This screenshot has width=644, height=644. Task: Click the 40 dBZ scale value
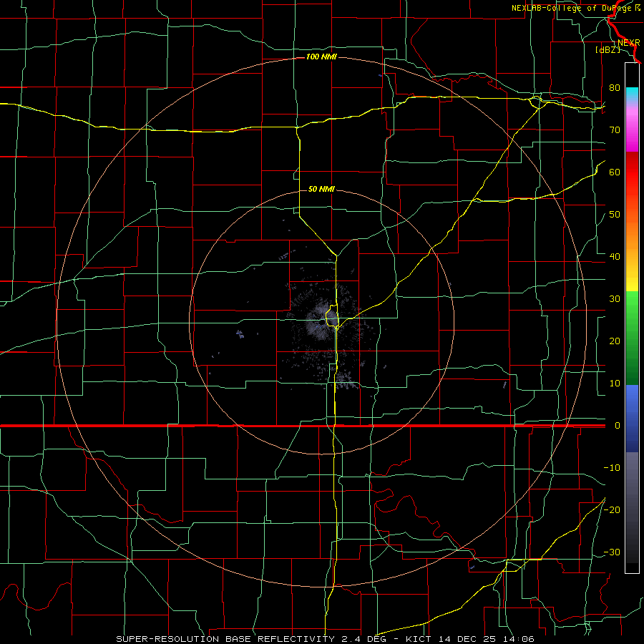tap(615, 256)
